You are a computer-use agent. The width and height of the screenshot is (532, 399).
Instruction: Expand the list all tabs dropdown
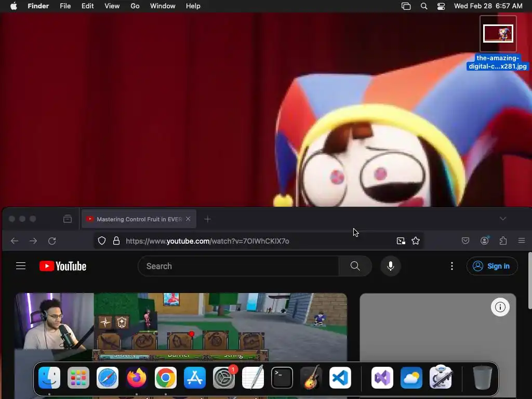coord(503,219)
